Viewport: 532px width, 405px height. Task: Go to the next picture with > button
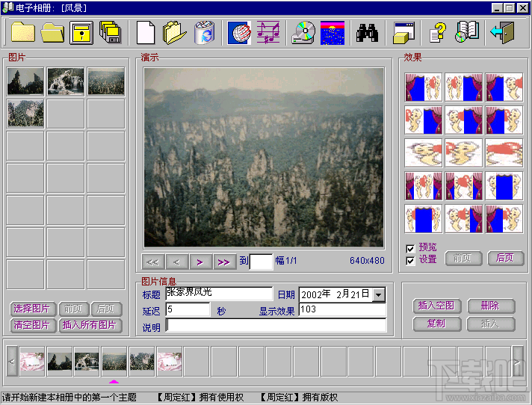[x=200, y=262]
